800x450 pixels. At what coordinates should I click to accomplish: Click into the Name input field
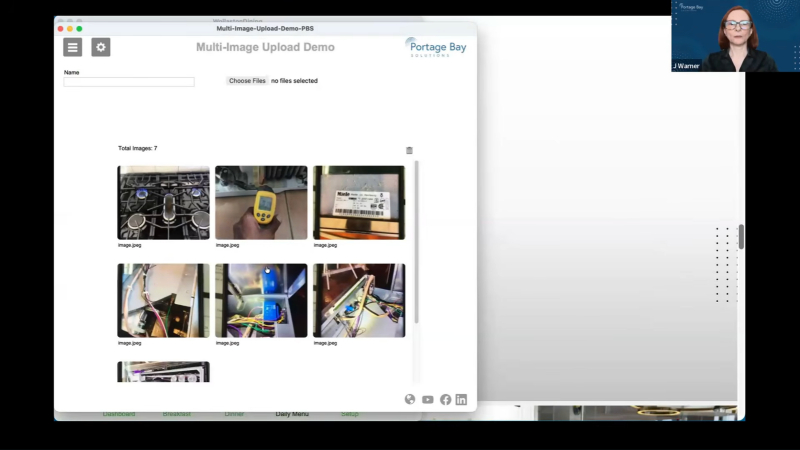(129, 82)
